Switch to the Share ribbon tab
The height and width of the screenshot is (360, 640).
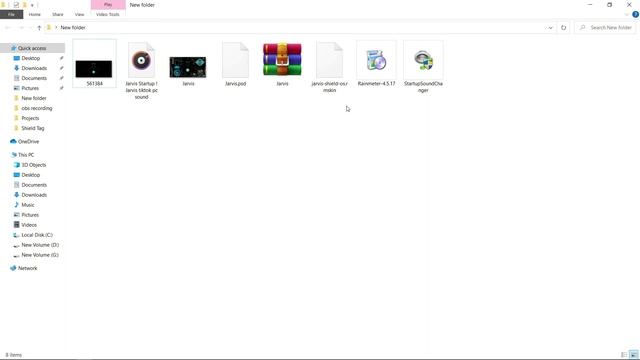point(58,14)
